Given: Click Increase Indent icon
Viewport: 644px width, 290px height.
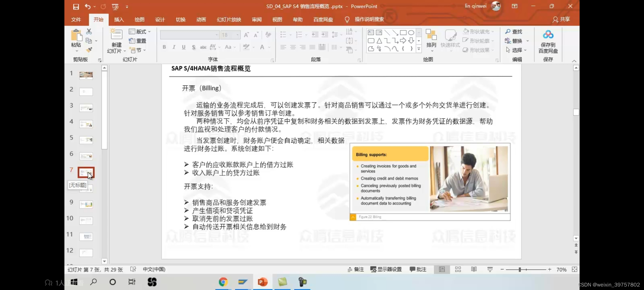Looking at the screenshot, I should 325,34.
